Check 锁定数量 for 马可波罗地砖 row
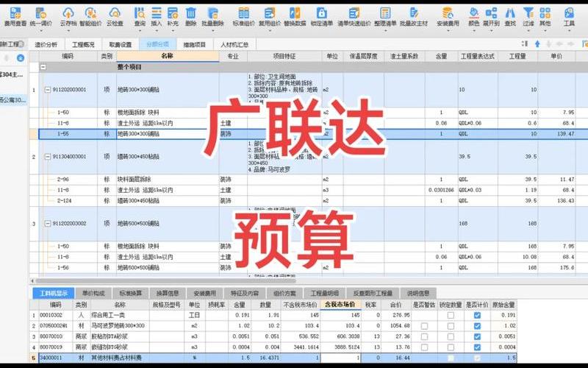 click(x=451, y=326)
